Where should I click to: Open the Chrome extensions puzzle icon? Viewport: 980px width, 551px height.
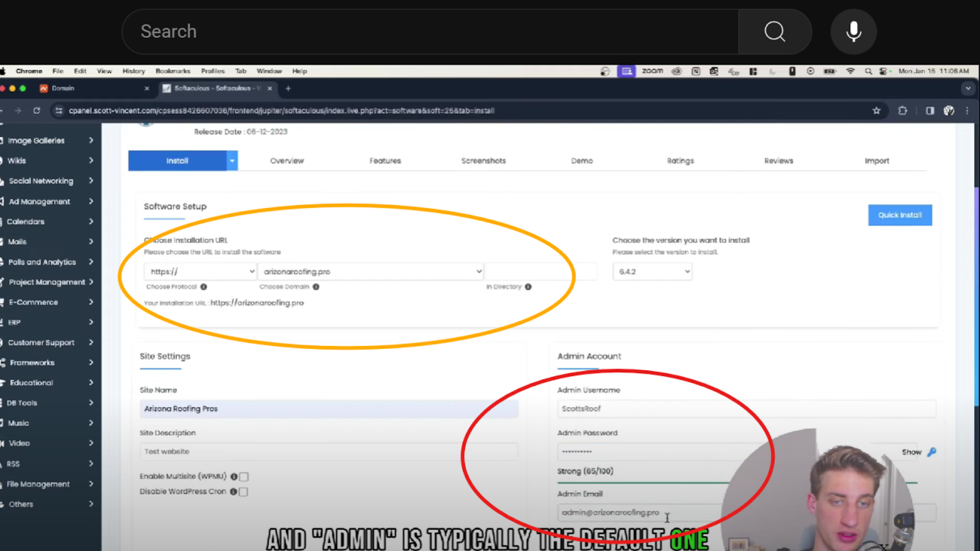tap(903, 111)
